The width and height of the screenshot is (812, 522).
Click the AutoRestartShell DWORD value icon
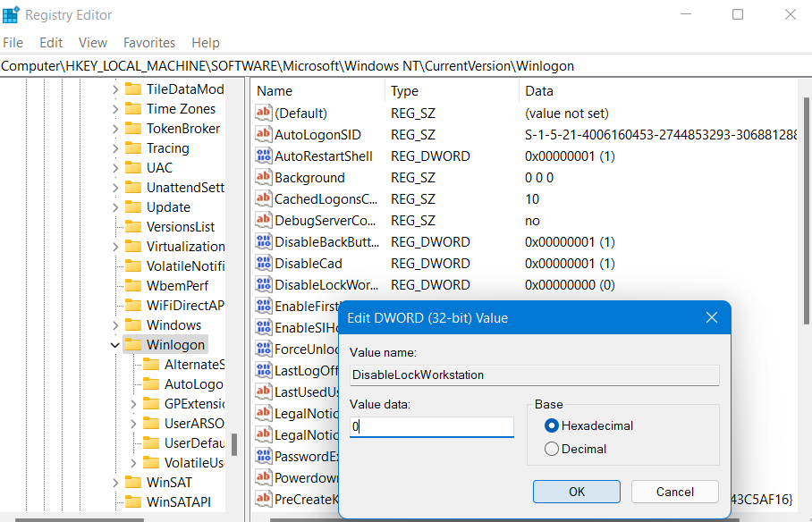(x=263, y=156)
